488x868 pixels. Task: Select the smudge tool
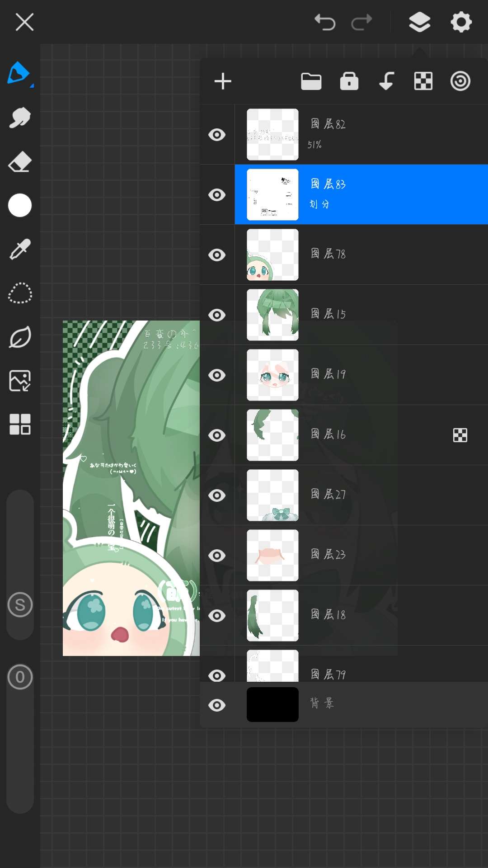point(20,118)
